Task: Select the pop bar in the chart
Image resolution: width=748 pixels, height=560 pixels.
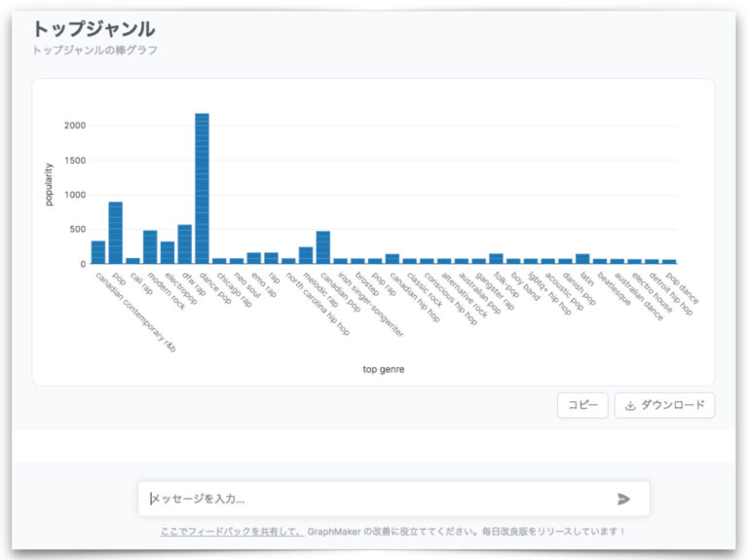Action: (116, 233)
